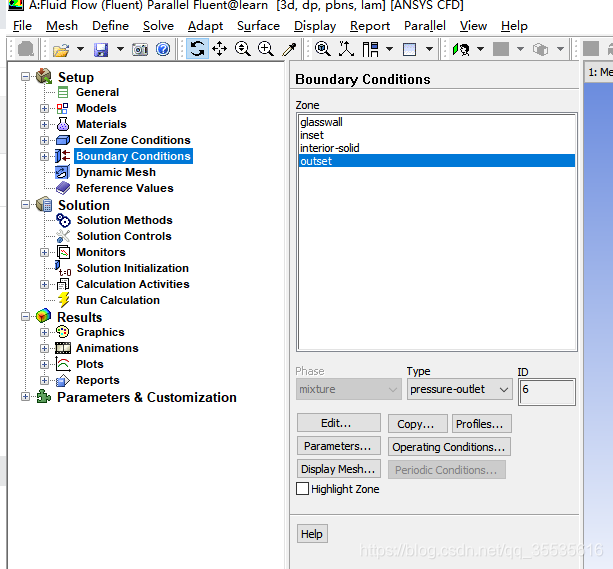
Task: Click the Parameters & Customization puzzle icon
Action: point(43,397)
